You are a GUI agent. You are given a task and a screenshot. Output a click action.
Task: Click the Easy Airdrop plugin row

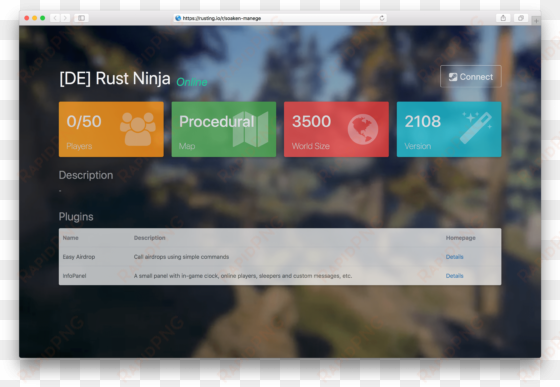280,257
